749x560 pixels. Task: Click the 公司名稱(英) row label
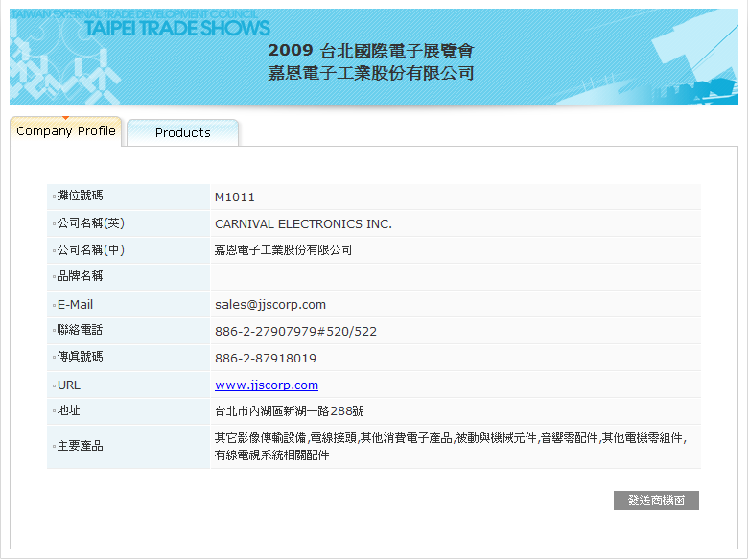tap(91, 223)
